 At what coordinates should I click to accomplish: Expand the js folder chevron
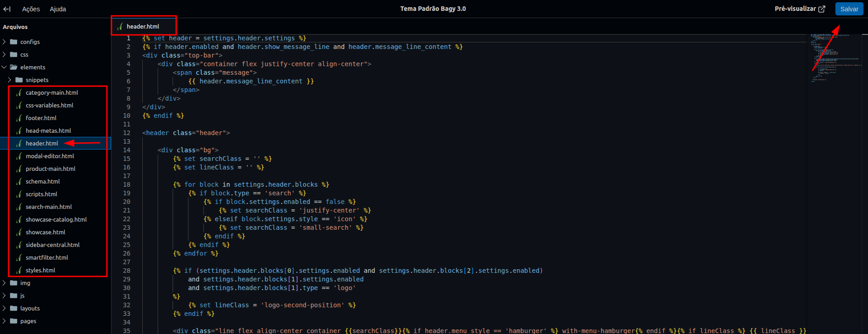click(4, 295)
